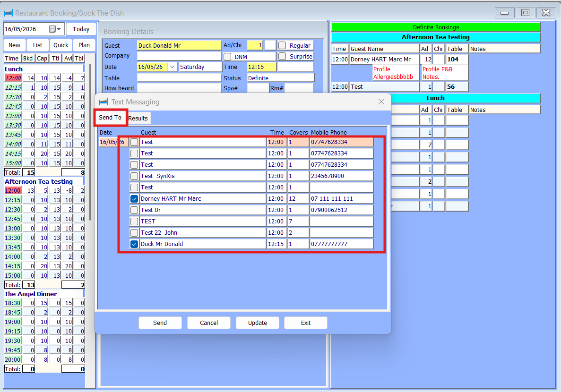
Task: Tick the Test 22 John checkbox
Action: pyautogui.click(x=134, y=233)
